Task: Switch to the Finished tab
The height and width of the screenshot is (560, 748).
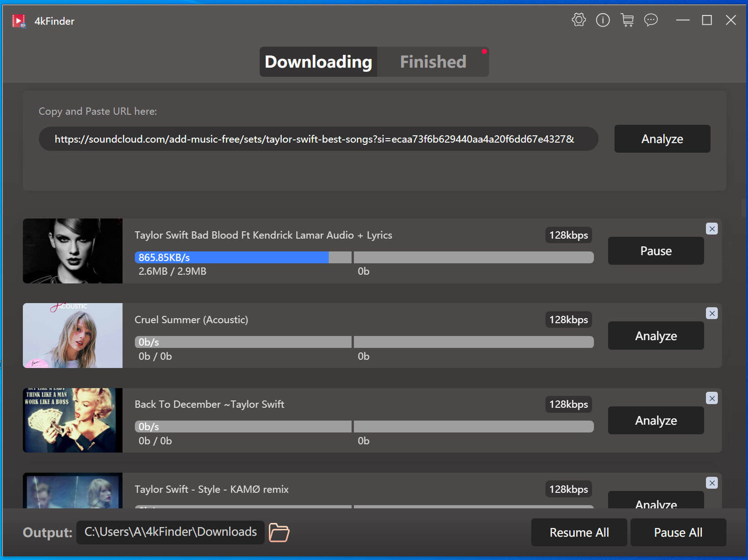Action: 433,62
